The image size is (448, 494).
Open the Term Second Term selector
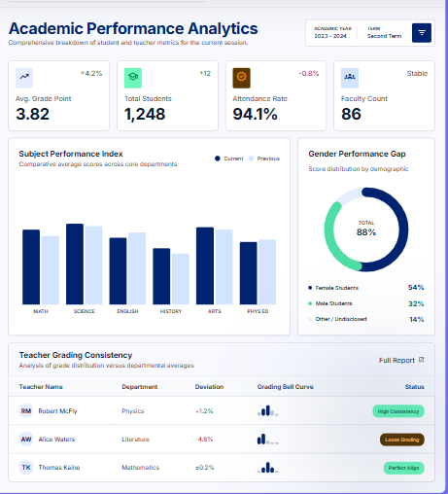click(x=384, y=32)
